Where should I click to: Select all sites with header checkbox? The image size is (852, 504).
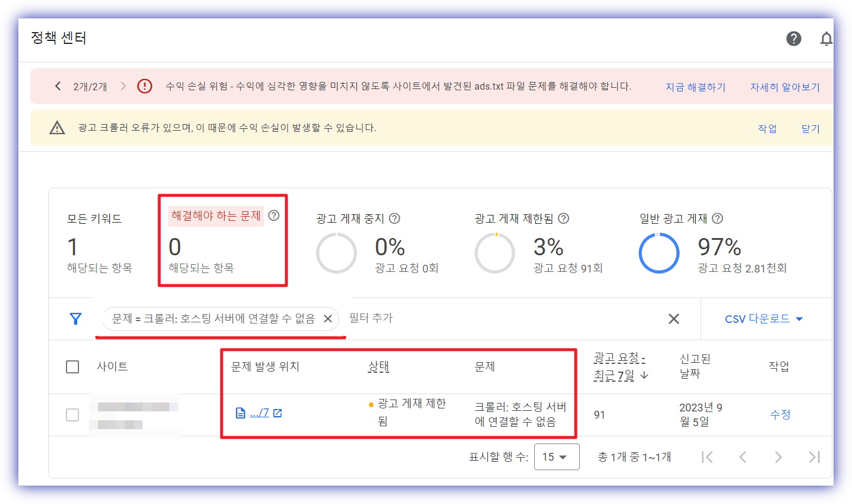coord(72,367)
